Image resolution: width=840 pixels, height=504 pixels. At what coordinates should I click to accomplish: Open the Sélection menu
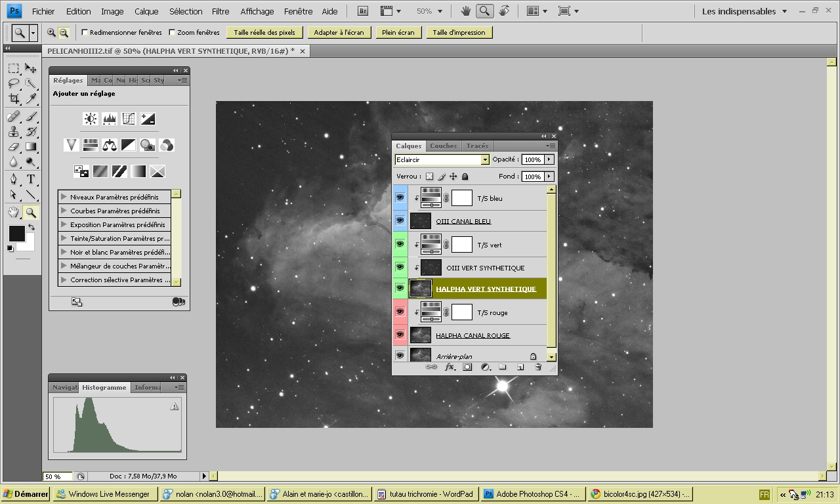(x=186, y=11)
